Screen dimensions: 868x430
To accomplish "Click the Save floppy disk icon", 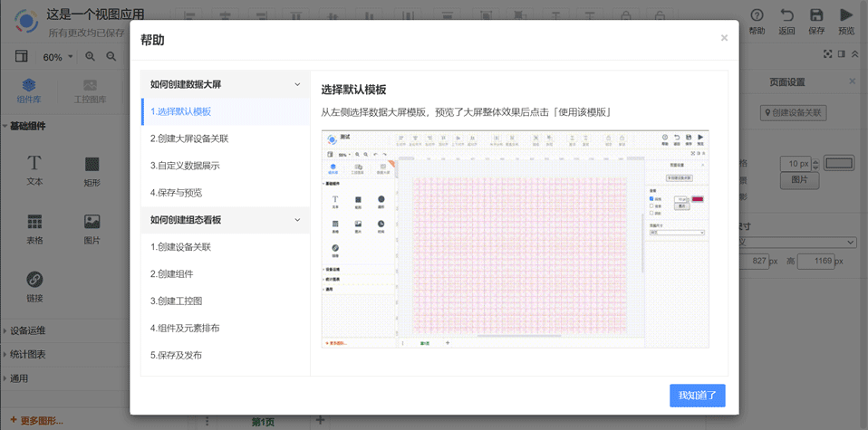I will pos(816,15).
